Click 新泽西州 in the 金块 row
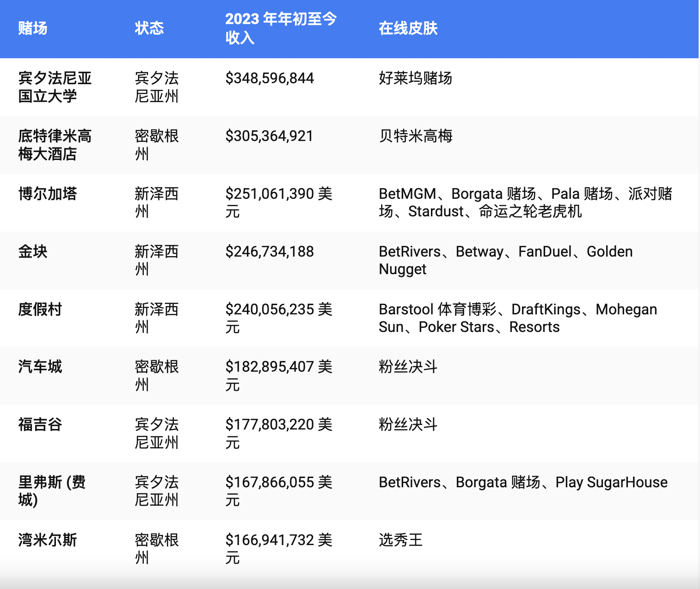Image resolution: width=700 pixels, height=589 pixels. click(157, 260)
